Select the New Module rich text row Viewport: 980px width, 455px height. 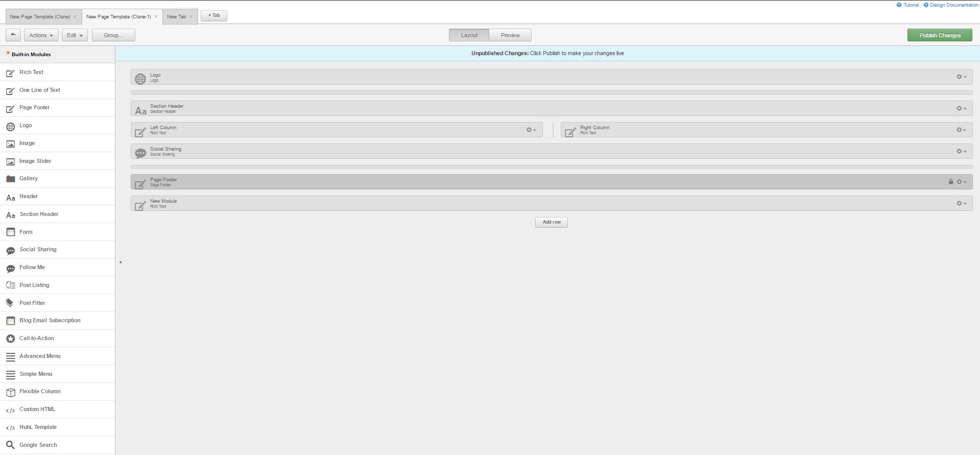pos(552,203)
